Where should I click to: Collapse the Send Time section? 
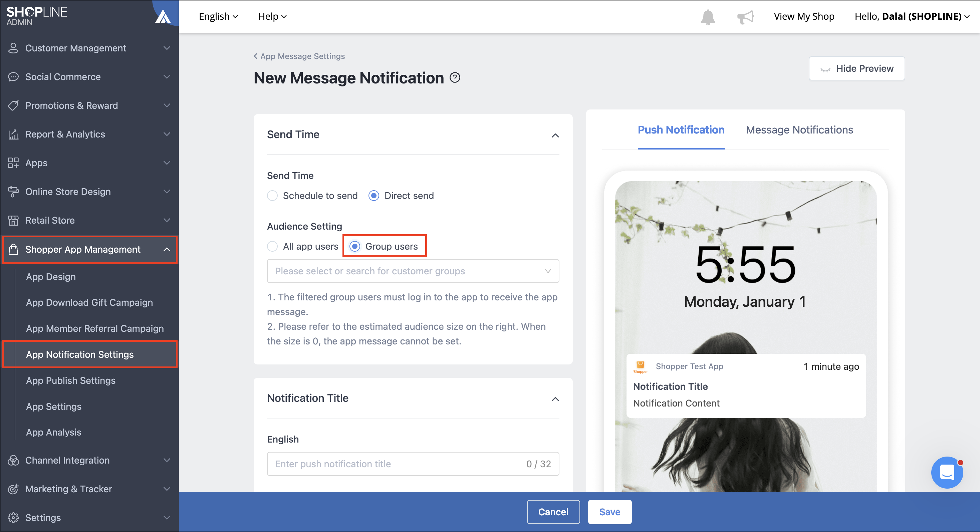(x=555, y=135)
